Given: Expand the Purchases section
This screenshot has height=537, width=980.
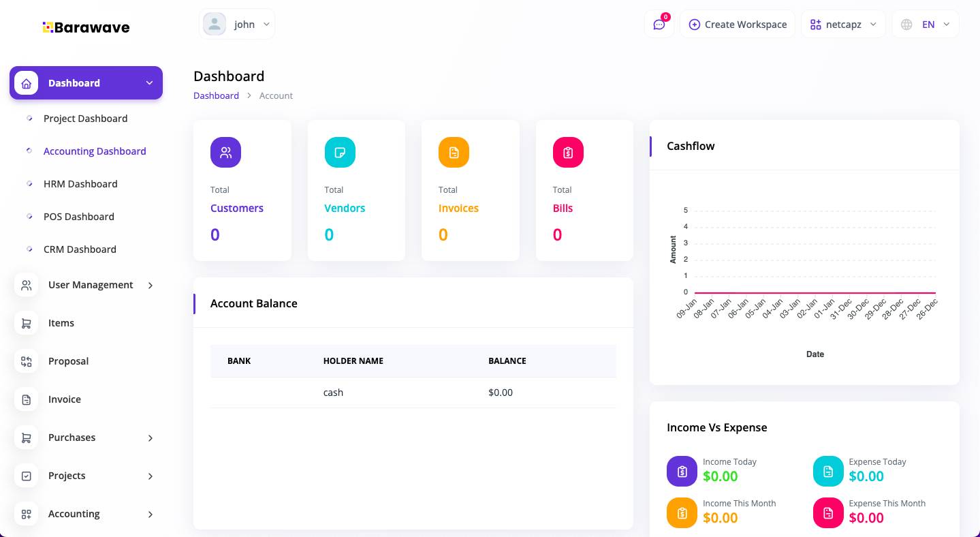Looking at the screenshot, I should pos(72,438).
